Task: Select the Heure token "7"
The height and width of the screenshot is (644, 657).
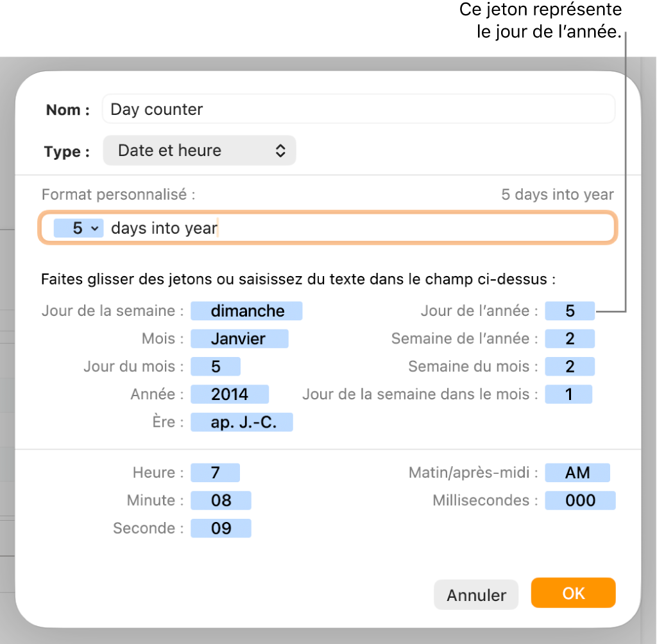Action: click(216, 473)
